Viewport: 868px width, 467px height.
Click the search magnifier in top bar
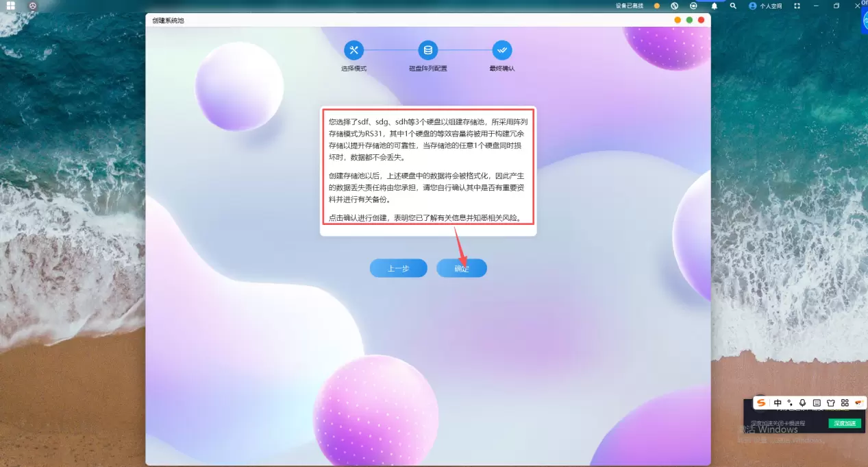pyautogui.click(x=733, y=5)
